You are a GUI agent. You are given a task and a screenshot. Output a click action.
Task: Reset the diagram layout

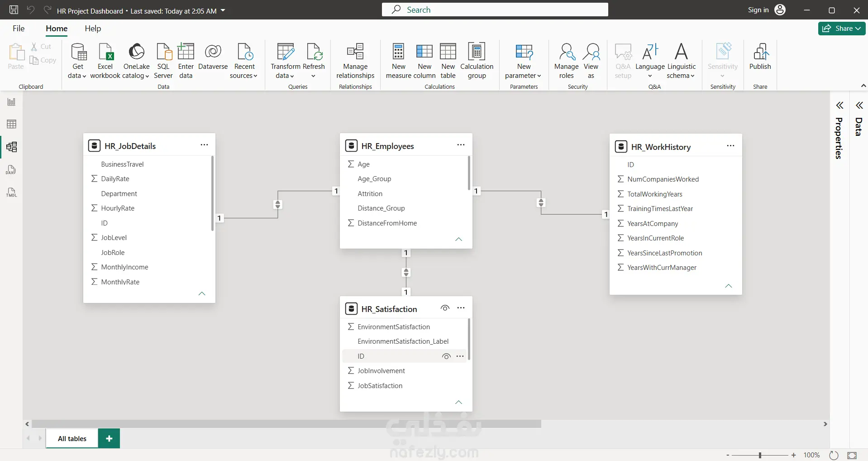(x=834, y=455)
